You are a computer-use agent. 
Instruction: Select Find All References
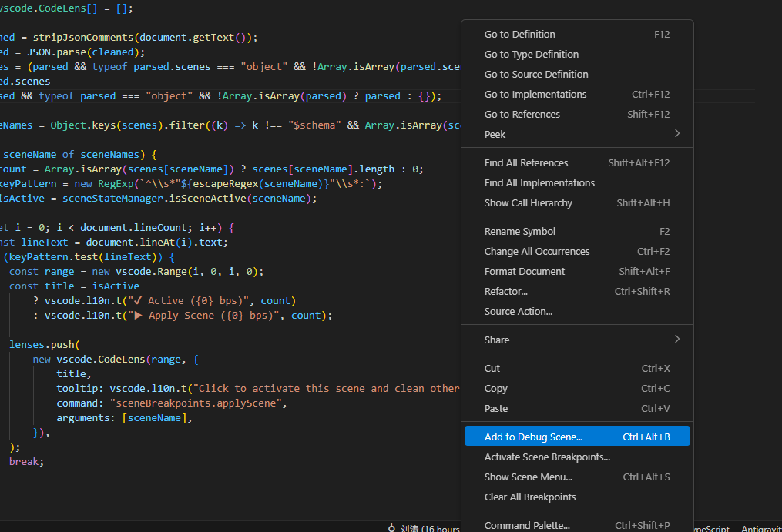[x=577, y=162]
